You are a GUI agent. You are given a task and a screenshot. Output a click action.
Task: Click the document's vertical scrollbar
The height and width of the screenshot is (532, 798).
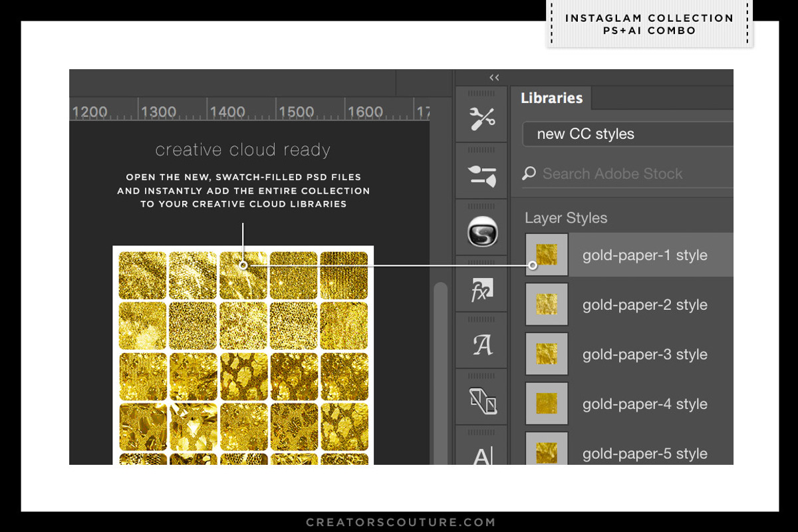[x=440, y=372]
